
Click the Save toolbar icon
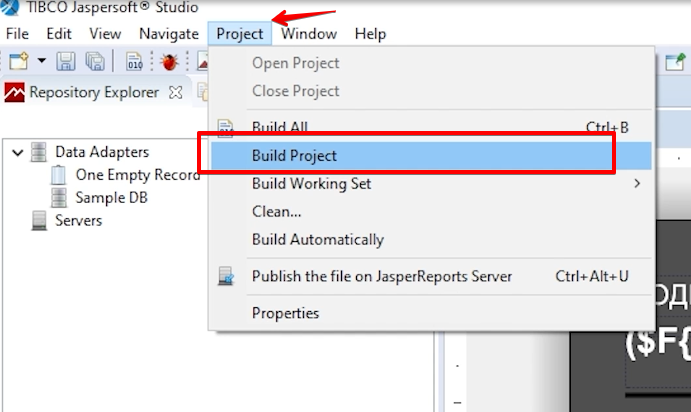(x=65, y=62)
